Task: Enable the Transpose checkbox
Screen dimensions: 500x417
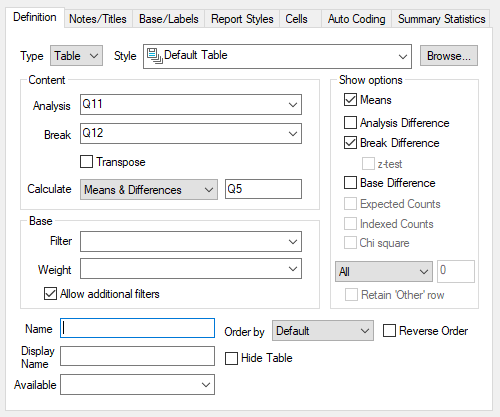Action: [x=86, y=162]
